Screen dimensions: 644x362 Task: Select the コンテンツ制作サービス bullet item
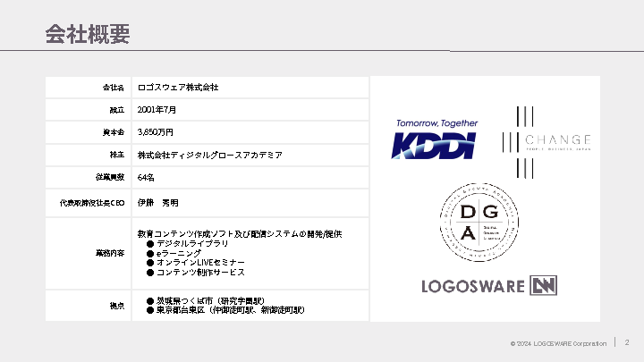tap(200, 273)
